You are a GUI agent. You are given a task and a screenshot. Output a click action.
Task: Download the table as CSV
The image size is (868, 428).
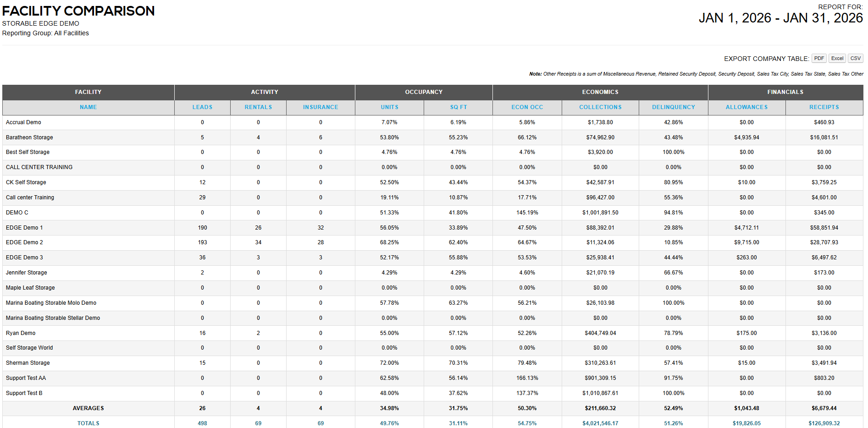(x=855, y=58)
